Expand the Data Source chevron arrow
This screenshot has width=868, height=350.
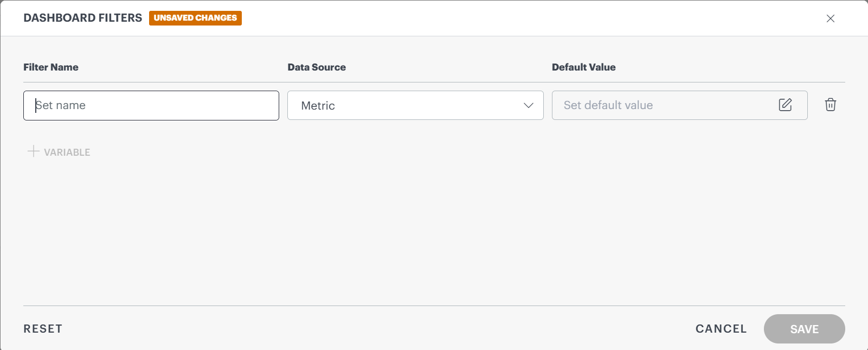[529, 105]
